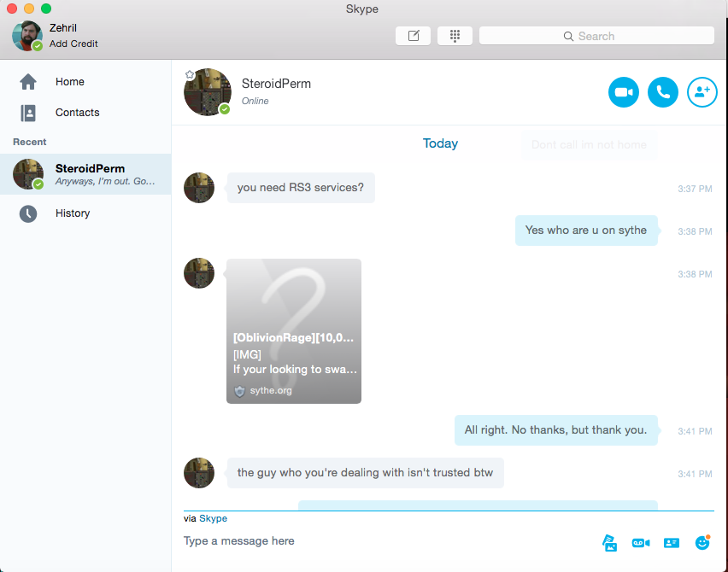
Task: Send contacts card icon
Action: [672, 543]
